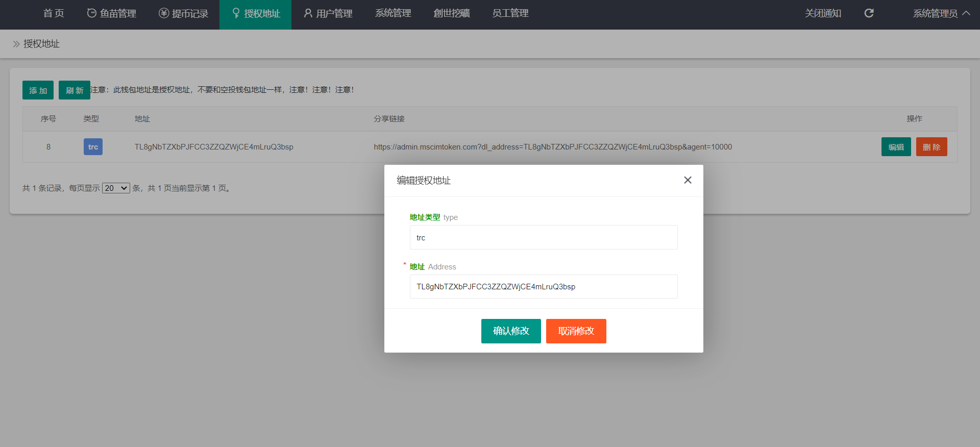Click the 添加 button above the table
The image size is (980, 447).
(38, 90)
